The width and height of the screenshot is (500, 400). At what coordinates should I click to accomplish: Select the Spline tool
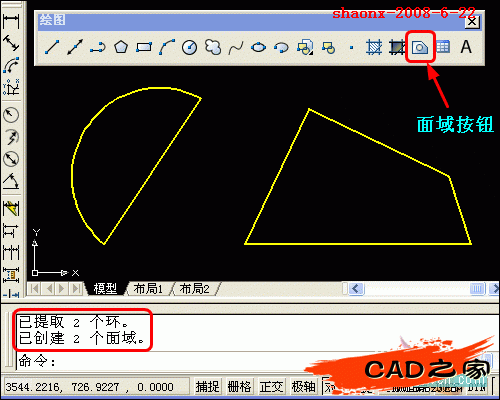click(x=236, y=48)
